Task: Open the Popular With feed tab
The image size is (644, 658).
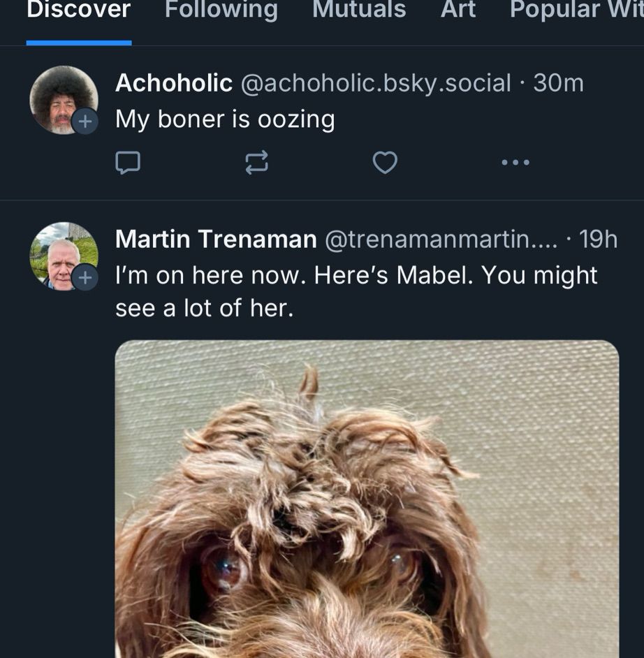Action: pyautogui.click(x=576, y=10)
